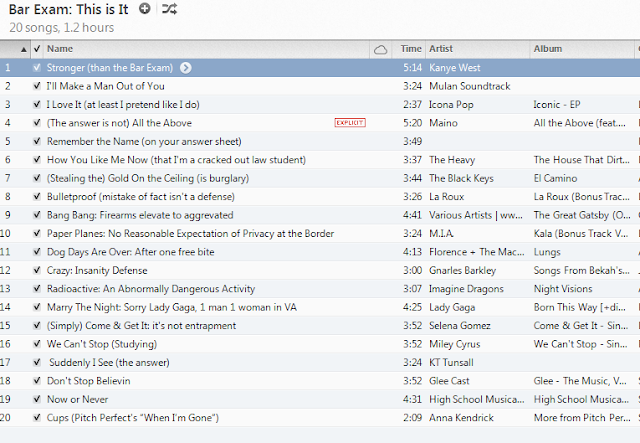Viewport: 640px width, 443px height.
Task: Uncheck I'll Make a Man Out of You
Action: [x=37, y=86]
